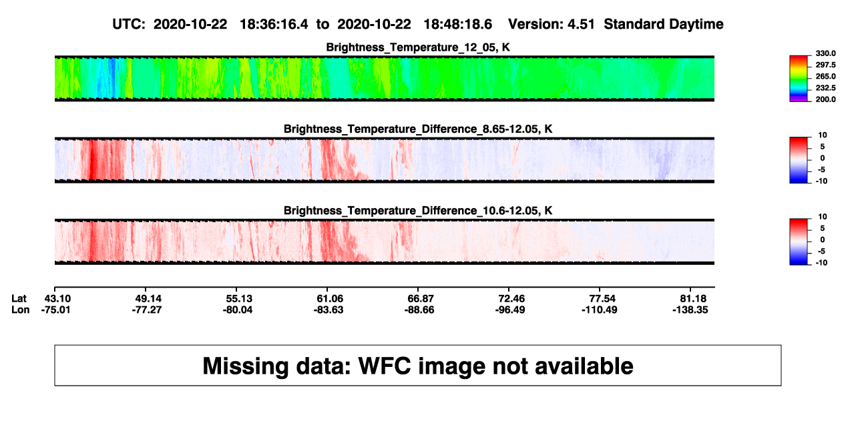
Task: Click longitude value -80.04
Action: tap(239, 310)
